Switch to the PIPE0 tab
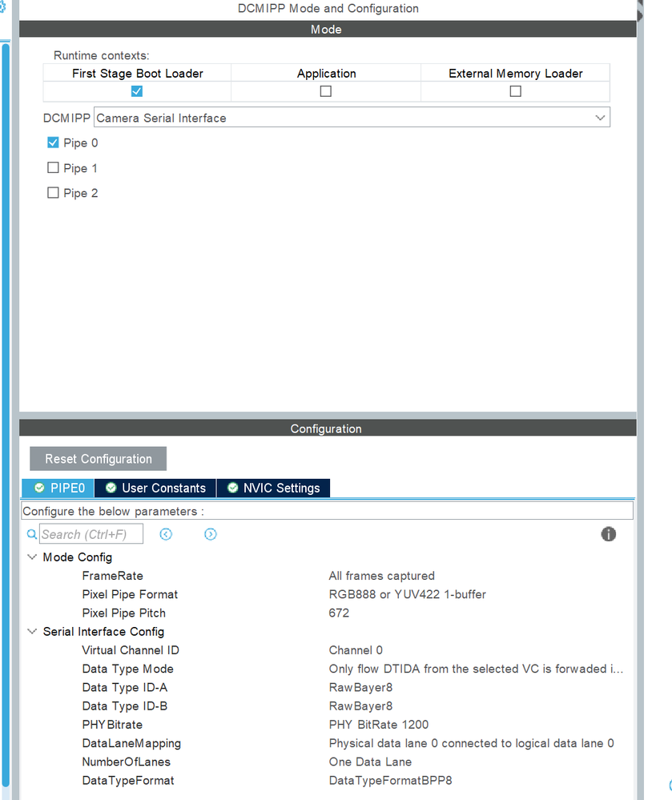672x800 pixels. pos(58,488)
